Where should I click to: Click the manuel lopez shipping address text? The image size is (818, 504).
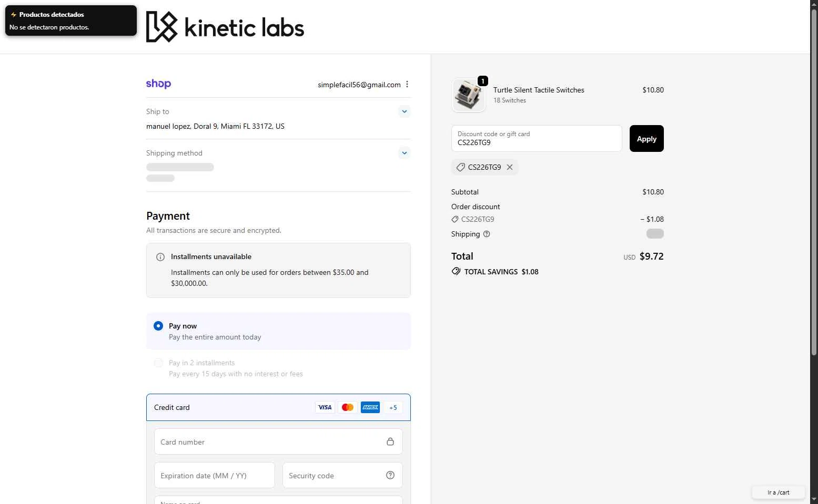click(x=215, y=126)
